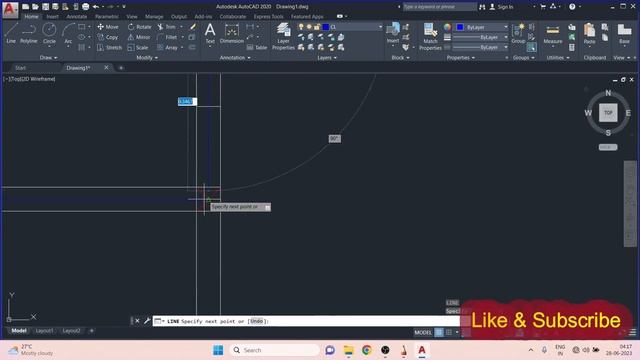The image size is (640, 360).
Task: Click the Trim tool
Action: (167, 27)
